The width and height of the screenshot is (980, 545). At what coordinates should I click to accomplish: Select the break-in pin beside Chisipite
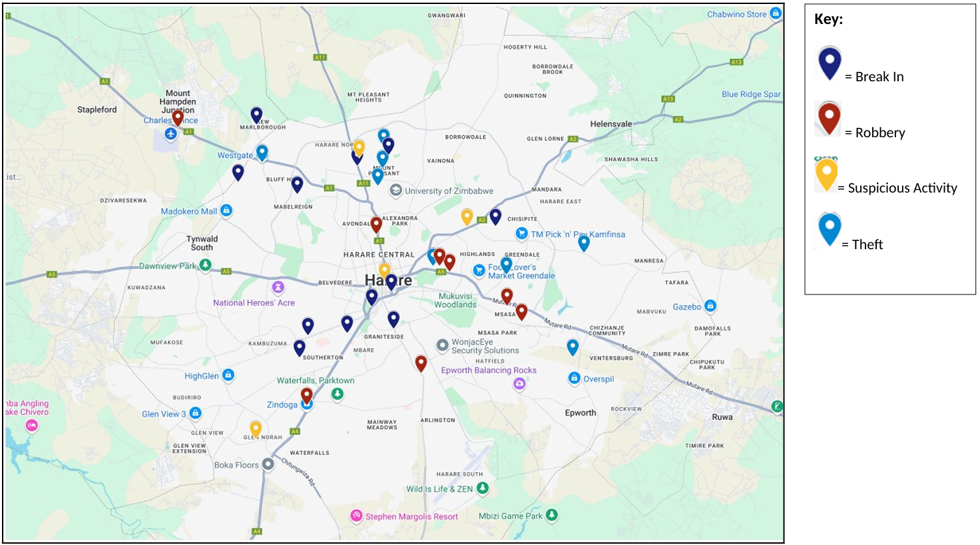(495, 216)
